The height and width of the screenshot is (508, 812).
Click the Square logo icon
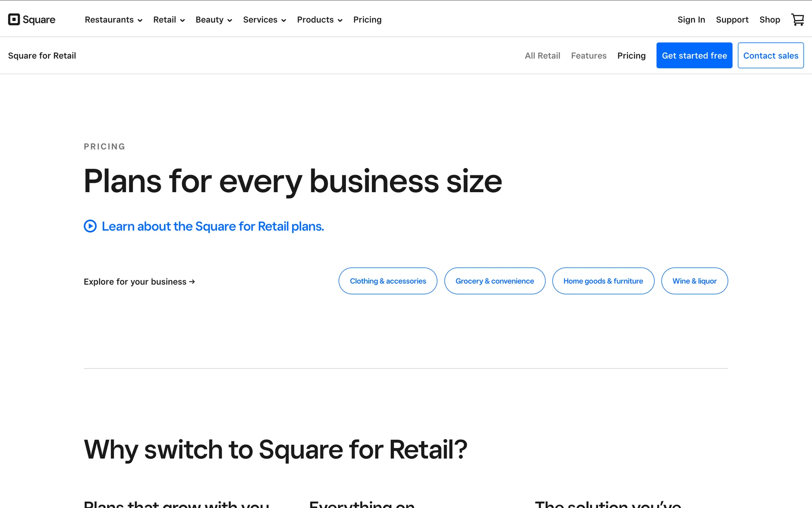pyautogui.click(x=14, y=19)
